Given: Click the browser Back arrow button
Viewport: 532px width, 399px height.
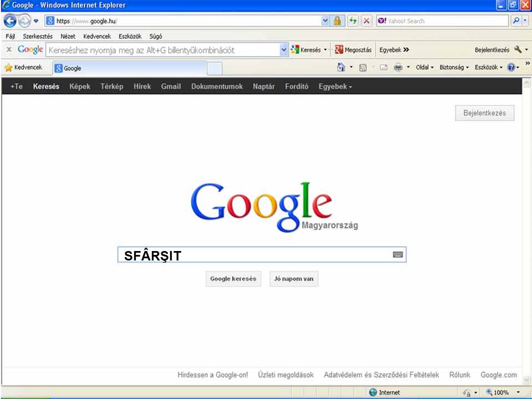Looking at the screenshot, I should click(x=10, y=21).
